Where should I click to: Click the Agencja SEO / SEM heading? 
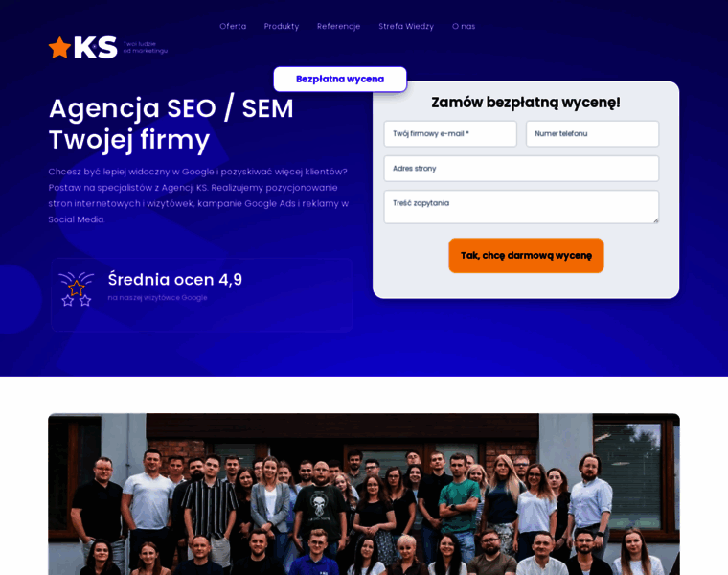pos(171,108)
